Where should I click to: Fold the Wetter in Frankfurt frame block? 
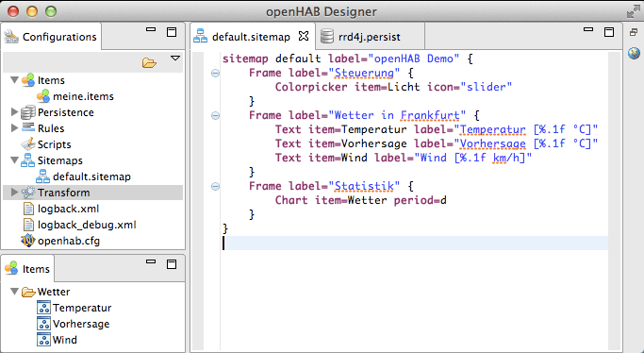coord(215,115)
